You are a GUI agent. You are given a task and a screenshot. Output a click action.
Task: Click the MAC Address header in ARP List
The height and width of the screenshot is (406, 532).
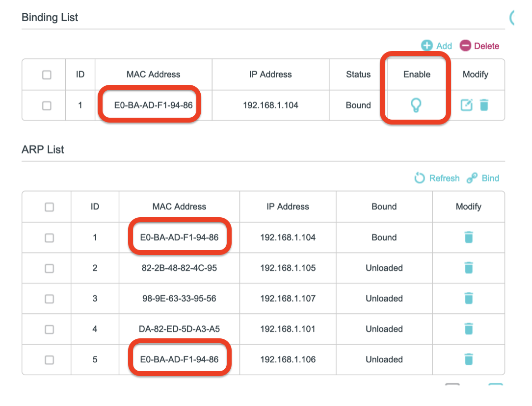[179, 206]
